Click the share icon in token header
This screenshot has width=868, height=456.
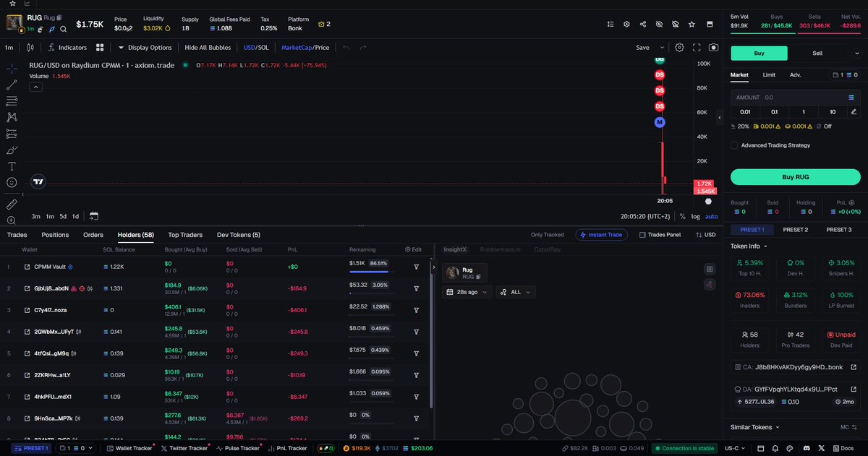(643, 24)
